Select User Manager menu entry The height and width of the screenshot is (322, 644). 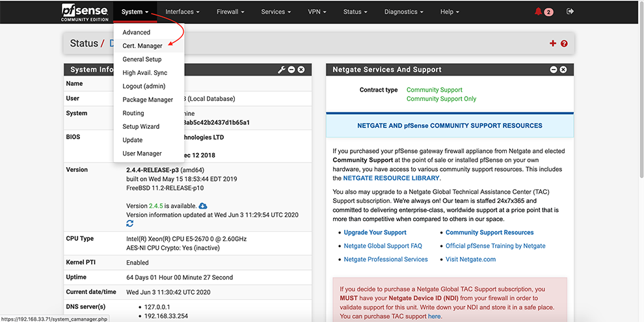142,154
